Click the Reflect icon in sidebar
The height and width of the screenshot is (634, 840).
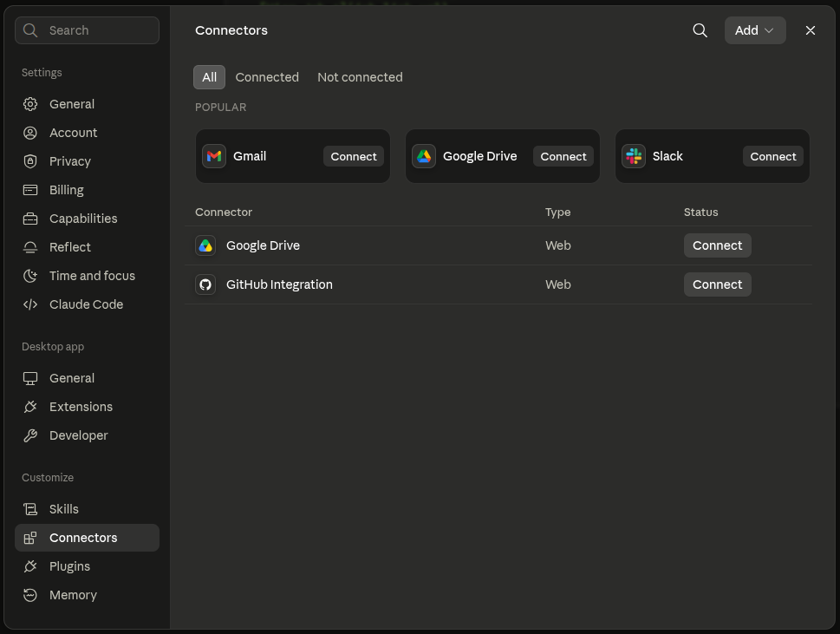30,247
